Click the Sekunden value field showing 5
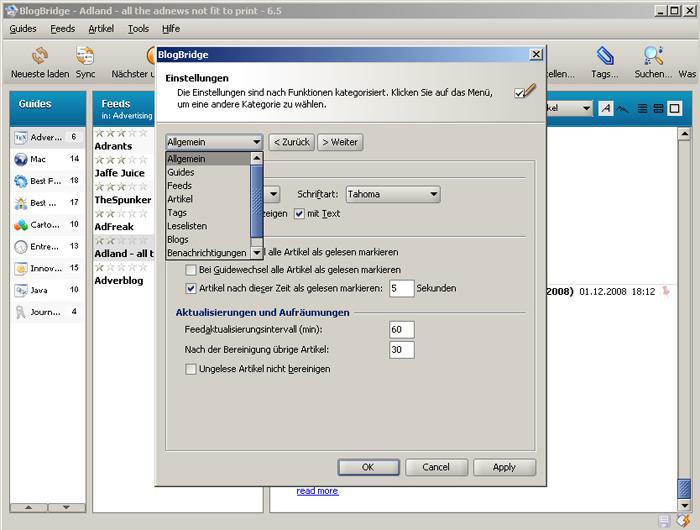This screenshot has height=530, width=700. (x=401, y=288)
